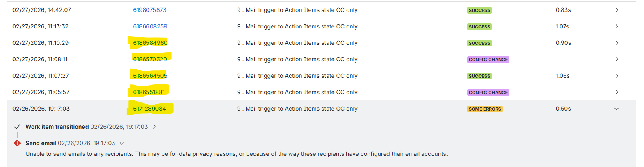Open highlighted entry 6186564505
The height and width of the screenshot is (167, 644).
pyautogui.click(x=150, y=76)
